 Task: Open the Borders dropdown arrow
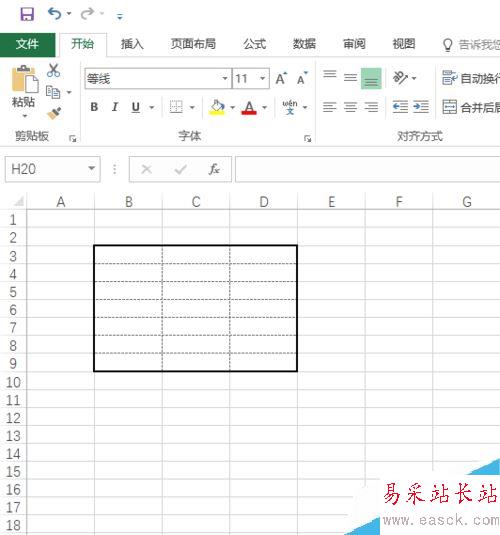point(192,107)
